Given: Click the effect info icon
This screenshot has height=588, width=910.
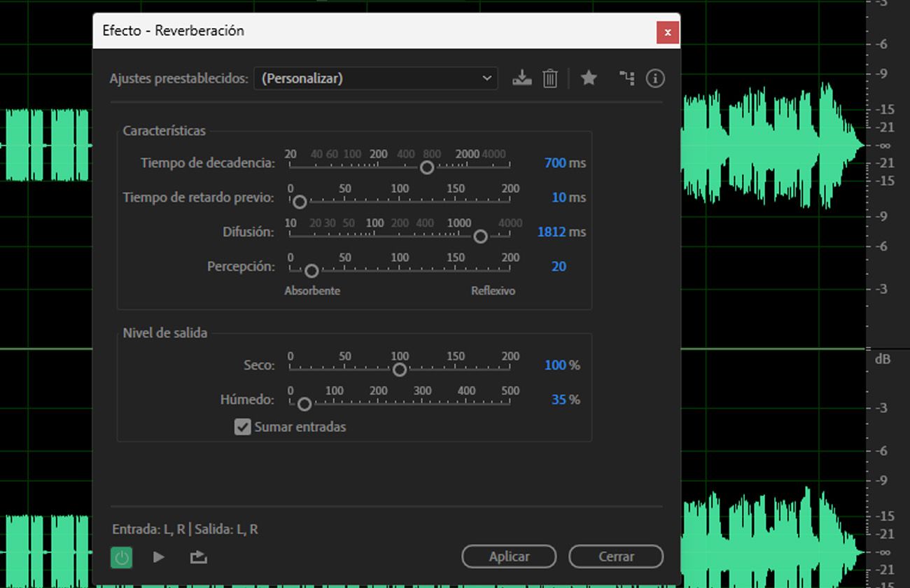Looking at the screenshot, I should 655,78.
